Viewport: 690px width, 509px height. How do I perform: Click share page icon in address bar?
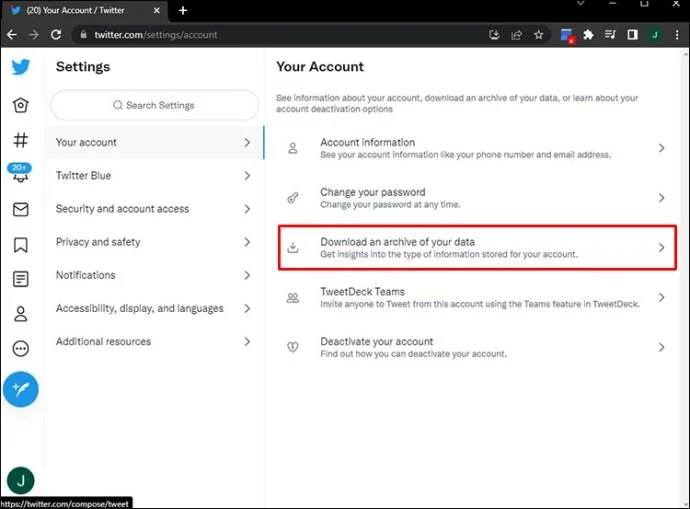(x=517, y=35)
